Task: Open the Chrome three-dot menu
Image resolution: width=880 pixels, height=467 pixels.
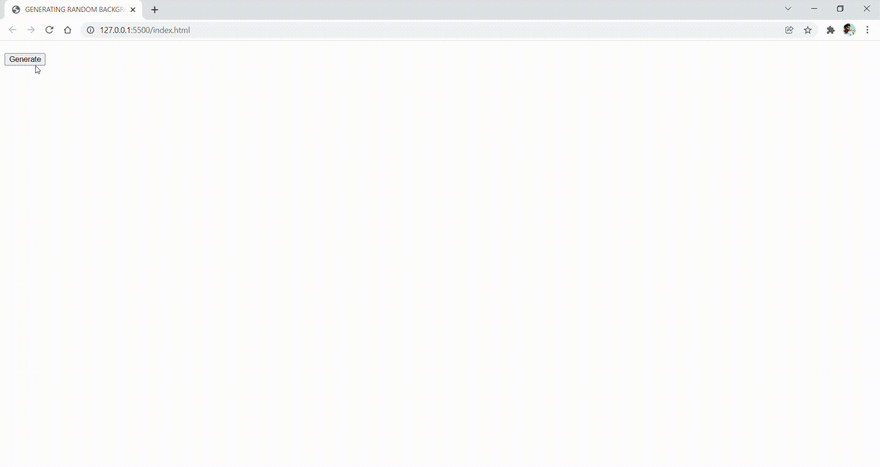Action: coord(867,30)
